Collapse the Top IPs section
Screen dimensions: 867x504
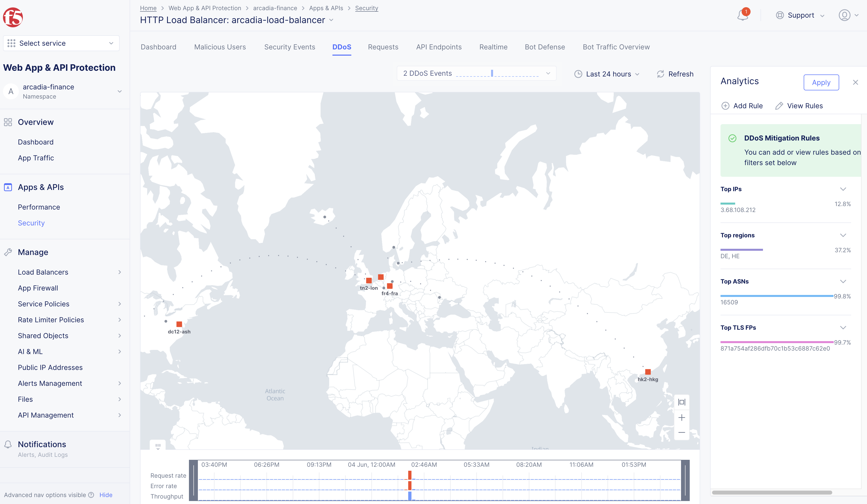[843, 189]
